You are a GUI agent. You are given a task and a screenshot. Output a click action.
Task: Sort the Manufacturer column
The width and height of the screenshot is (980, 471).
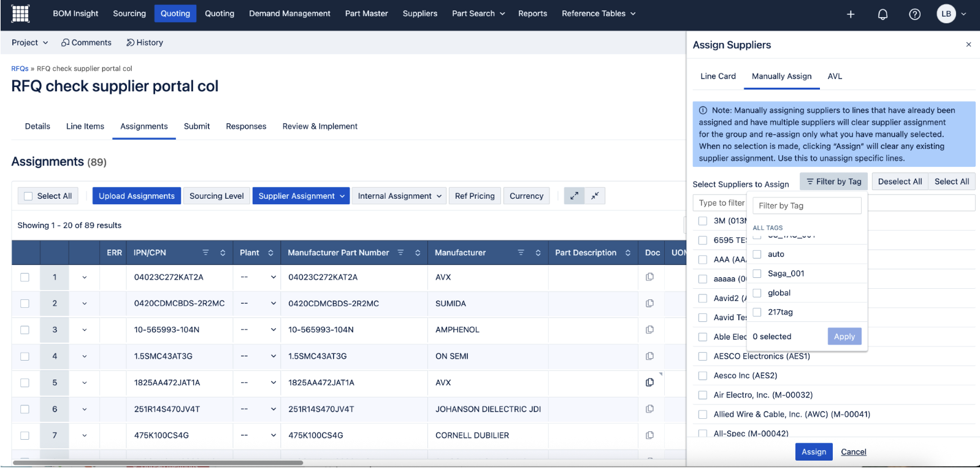coord(538,253)
